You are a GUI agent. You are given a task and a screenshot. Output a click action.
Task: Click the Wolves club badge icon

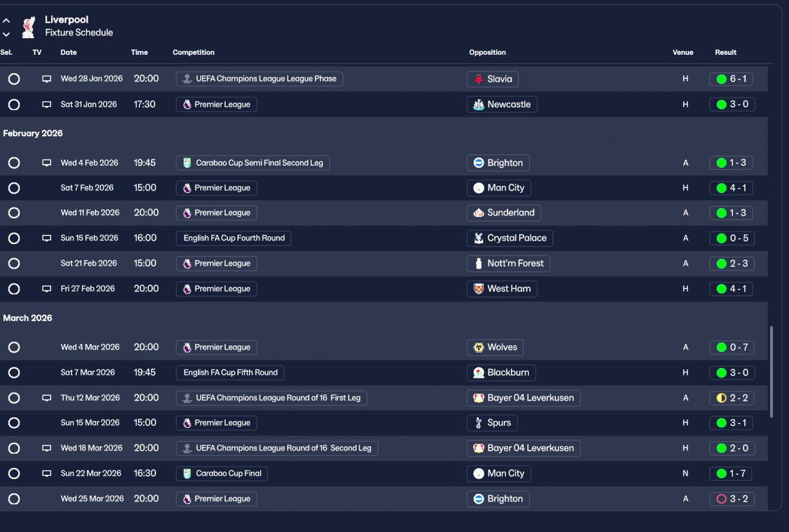[x=479, y=347]
